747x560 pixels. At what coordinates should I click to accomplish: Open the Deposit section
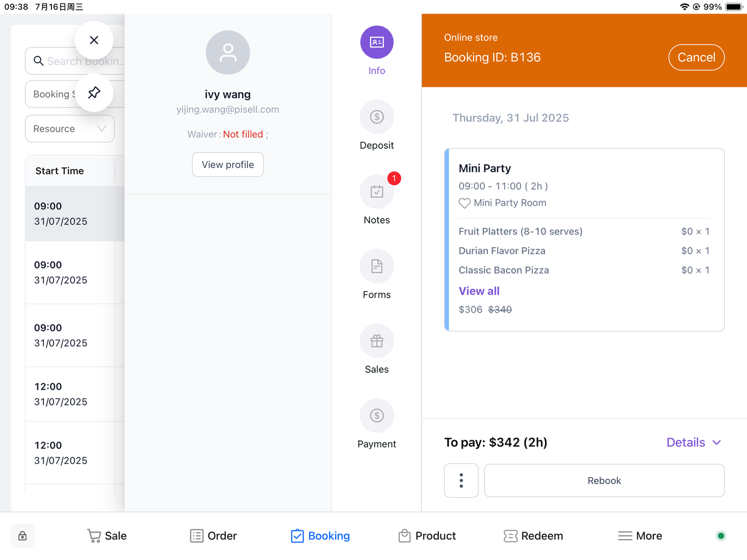tap(376, 117)
